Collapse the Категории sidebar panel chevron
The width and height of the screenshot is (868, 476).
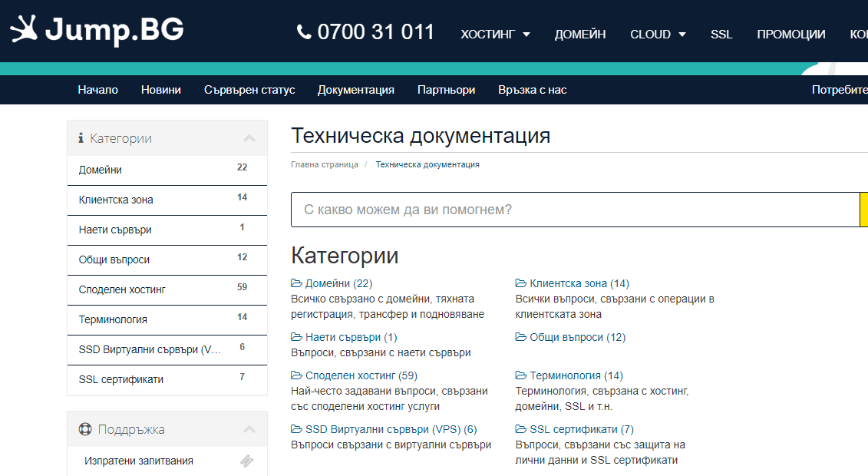click(x=249, y=138)
